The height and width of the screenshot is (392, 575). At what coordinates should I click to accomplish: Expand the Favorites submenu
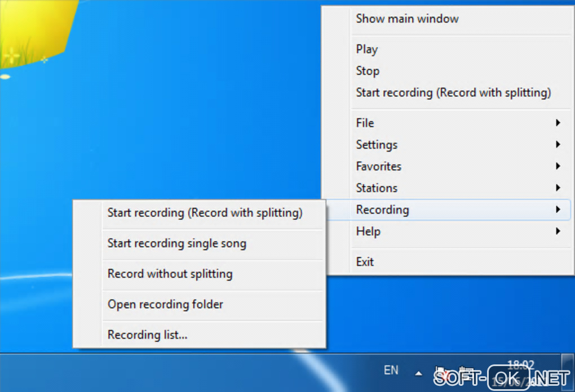click(448, 166)
